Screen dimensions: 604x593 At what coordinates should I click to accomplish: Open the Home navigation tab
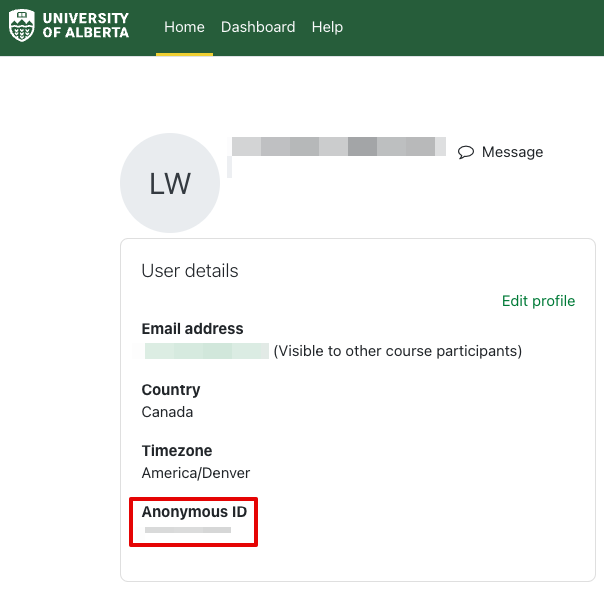click(184, 27)
